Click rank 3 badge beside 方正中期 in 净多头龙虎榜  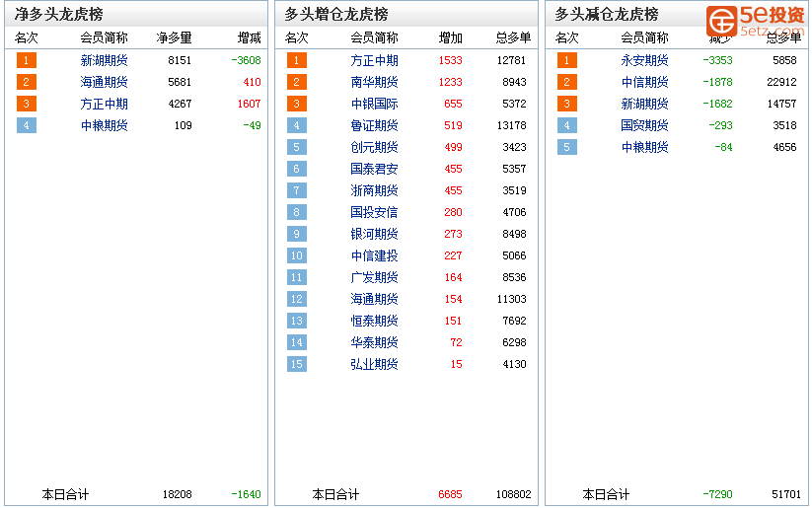point(27,105)
